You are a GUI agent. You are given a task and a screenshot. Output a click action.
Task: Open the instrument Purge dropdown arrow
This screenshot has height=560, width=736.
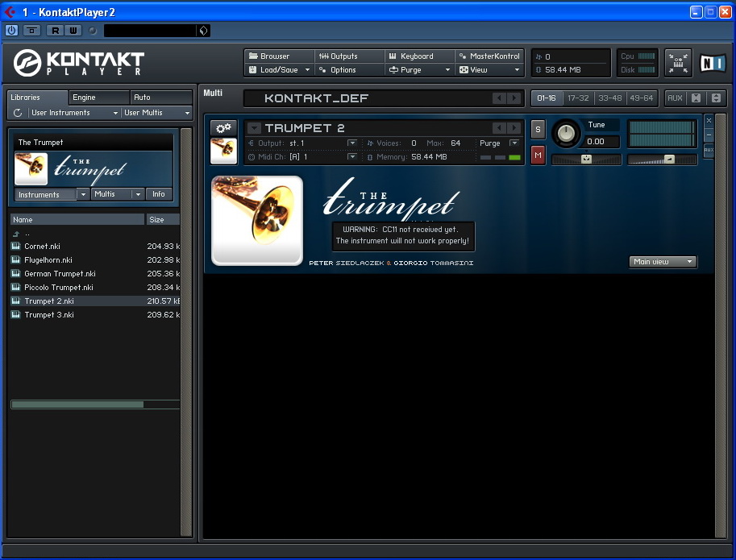tap(514, 143)
